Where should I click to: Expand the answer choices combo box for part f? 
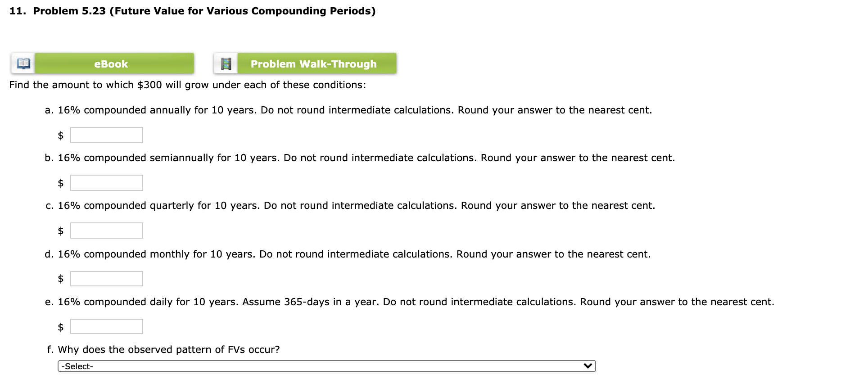click(326, 366)
